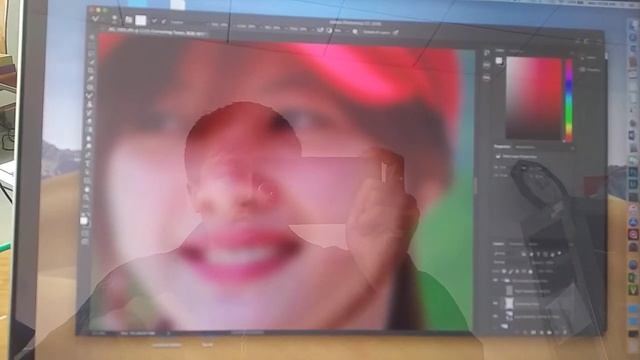Image resolution: width=640 pixels, height=360 pixels.
Task: Click the foreground color swatch in the Color panel
Action: pyautogui.click(x=498, y=60)
